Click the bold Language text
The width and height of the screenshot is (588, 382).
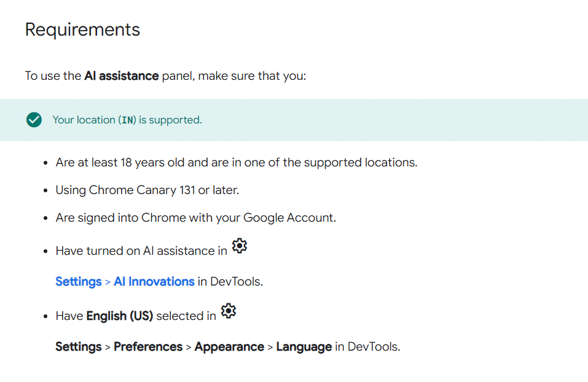304,346
